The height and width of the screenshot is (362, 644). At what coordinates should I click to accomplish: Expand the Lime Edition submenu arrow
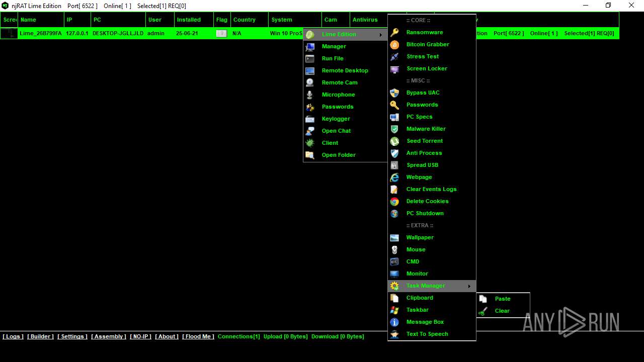click(380, 34)
